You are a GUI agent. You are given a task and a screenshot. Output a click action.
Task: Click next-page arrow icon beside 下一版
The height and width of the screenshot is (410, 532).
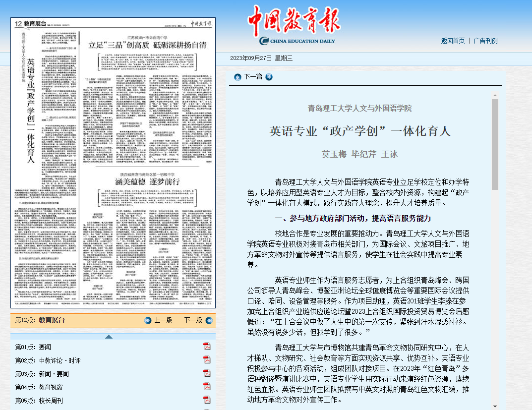208,320
